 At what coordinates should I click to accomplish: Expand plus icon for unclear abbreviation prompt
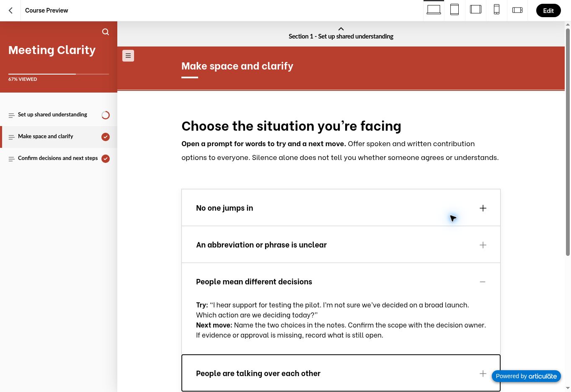tap(483, 245)
